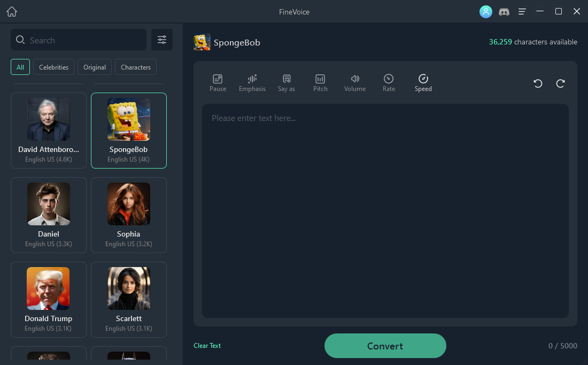
Task: Open the Discord community icon
Action: point(504,12)
